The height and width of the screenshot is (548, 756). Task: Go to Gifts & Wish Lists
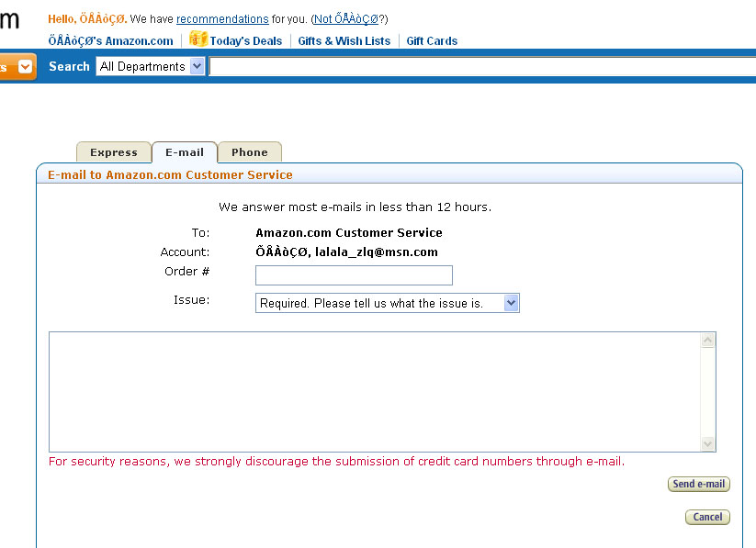pos(344,41)
